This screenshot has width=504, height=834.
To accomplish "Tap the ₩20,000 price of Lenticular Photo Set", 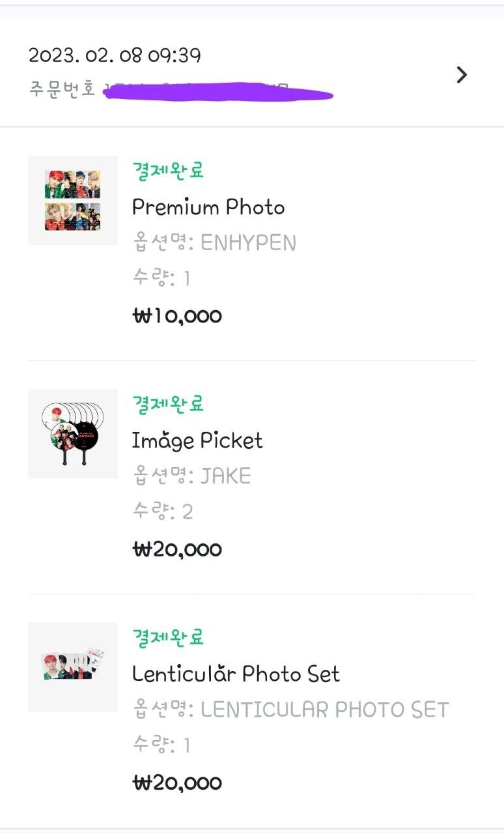I will tap(177, 783).
